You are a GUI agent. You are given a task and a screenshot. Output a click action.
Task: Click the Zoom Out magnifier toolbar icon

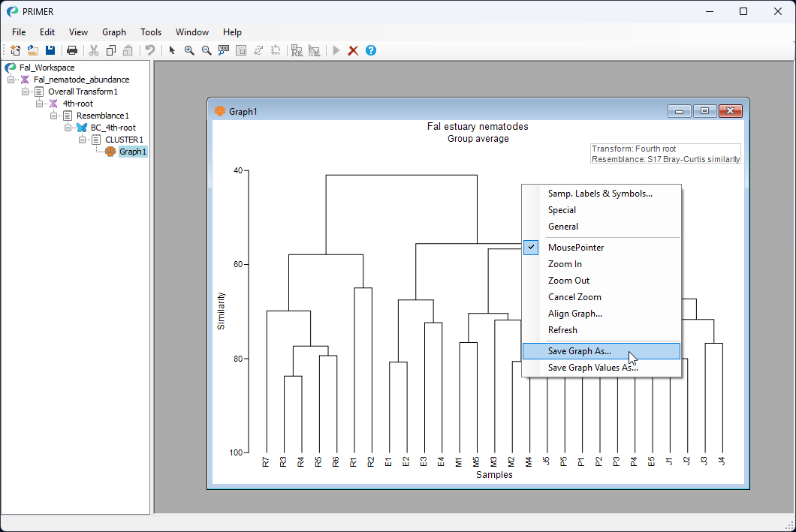(207, 50)
